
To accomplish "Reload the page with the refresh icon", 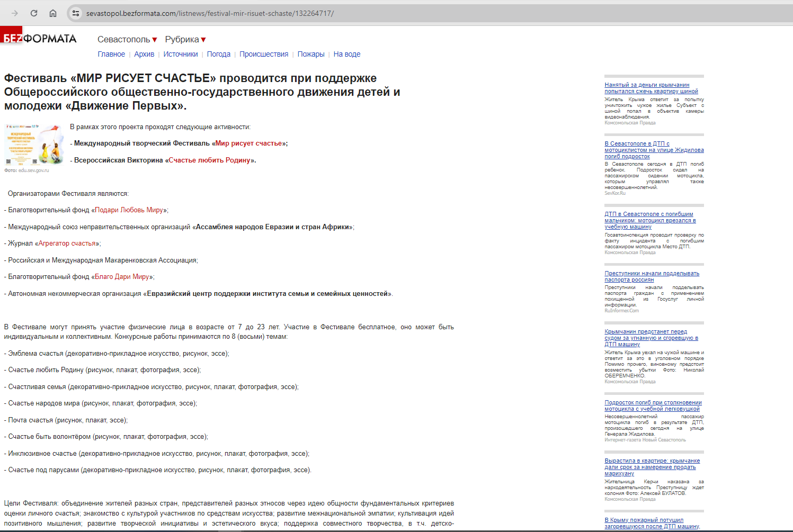I will tap(34, 13).
